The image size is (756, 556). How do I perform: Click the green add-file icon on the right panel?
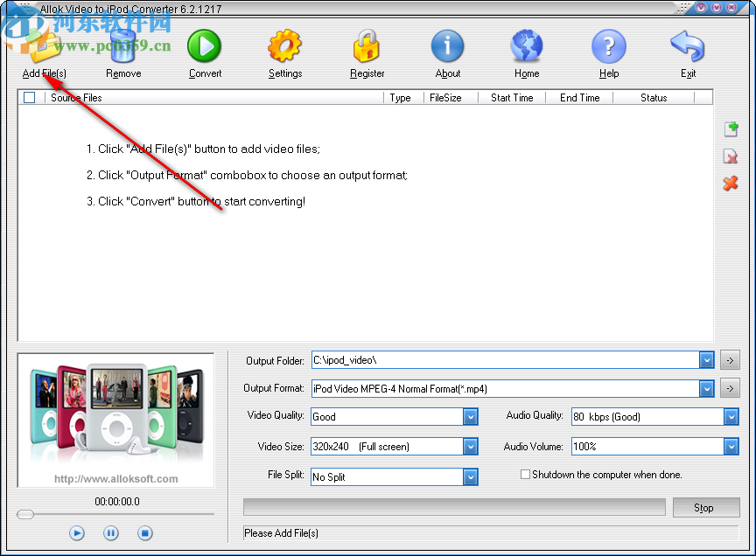pyautogui.click(x=731, y=129)
